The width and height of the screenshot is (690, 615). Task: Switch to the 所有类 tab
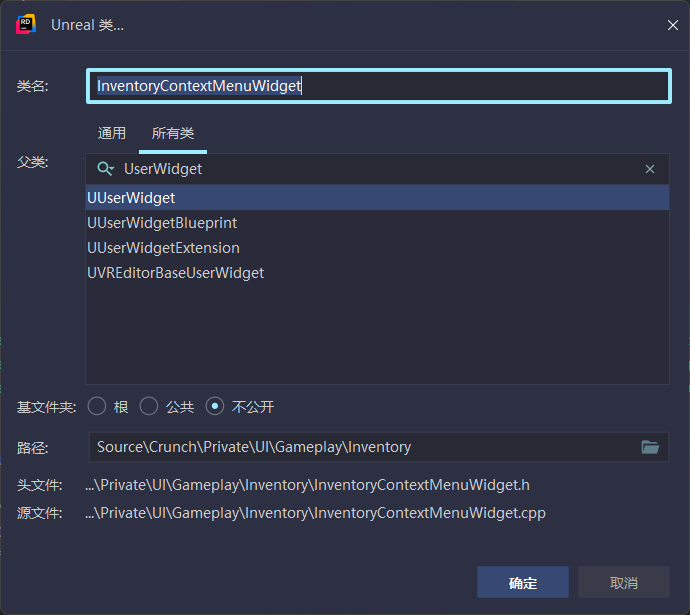[x=173, y=133]
